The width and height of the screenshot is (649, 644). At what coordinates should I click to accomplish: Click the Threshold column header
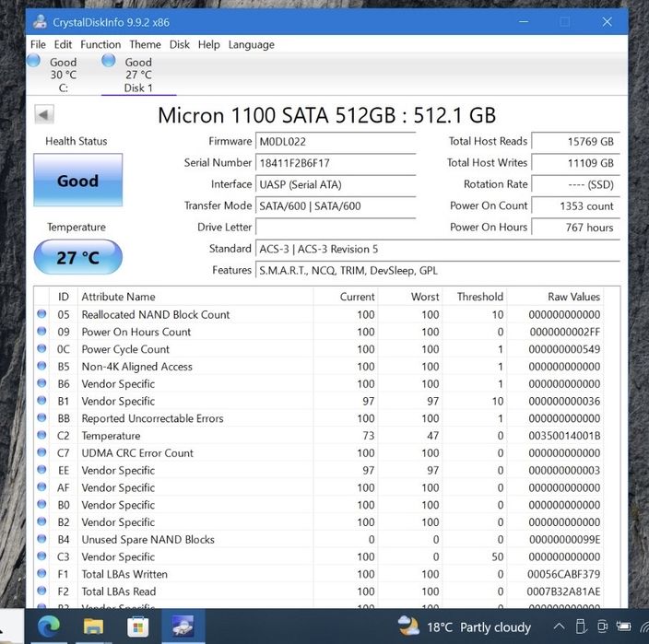(x=475, y=297)
